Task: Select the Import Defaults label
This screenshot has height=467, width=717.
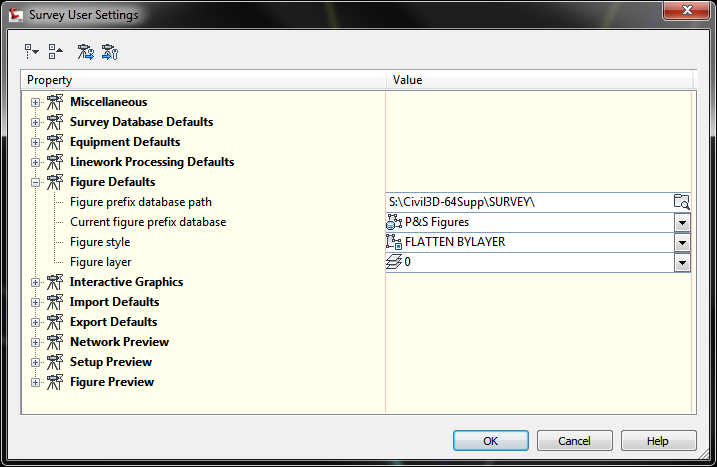Action: pyautogui.click(x=114, y=302)
